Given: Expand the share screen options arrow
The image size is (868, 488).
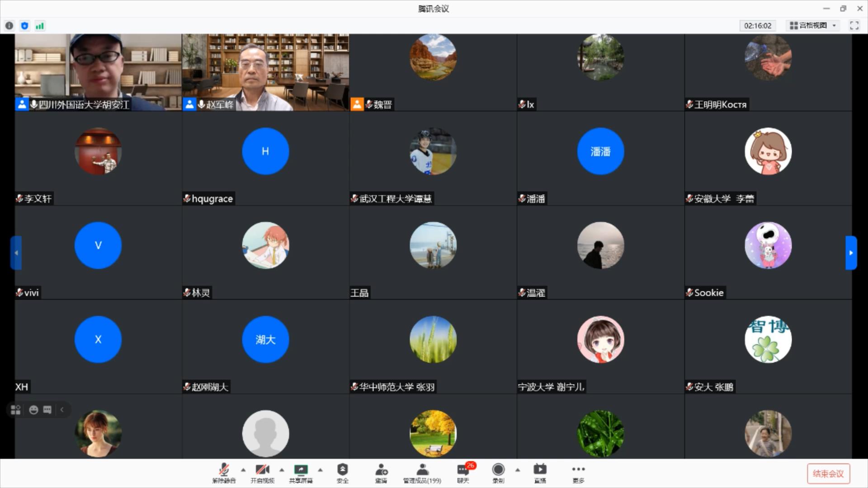Looking at the screenshot, I should pyautogui.click(x=320, y=470).
